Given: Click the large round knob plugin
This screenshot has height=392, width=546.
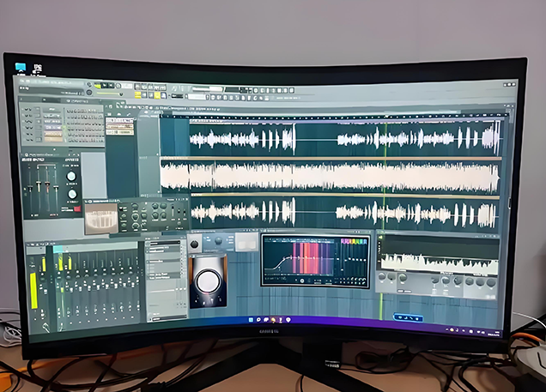Looking at the screenshot, I should click(207, 280).
